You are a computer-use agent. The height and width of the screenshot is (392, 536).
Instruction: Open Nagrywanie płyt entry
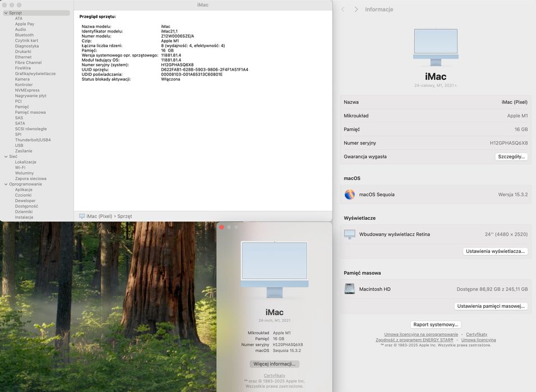coord(30,96)
